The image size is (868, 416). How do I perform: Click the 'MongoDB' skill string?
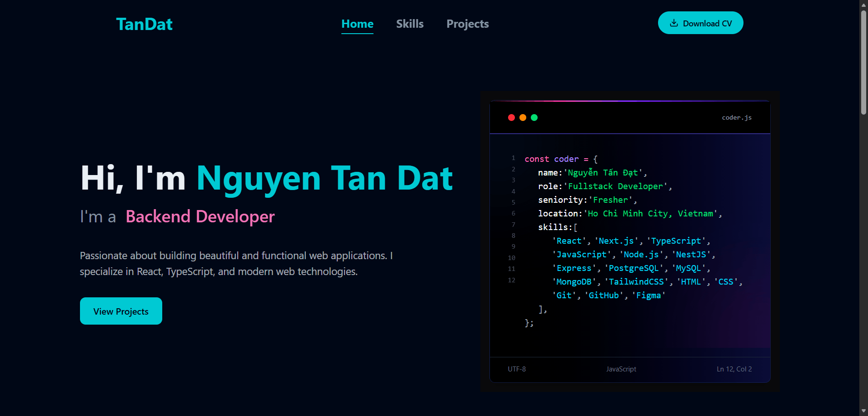[574, 282]
